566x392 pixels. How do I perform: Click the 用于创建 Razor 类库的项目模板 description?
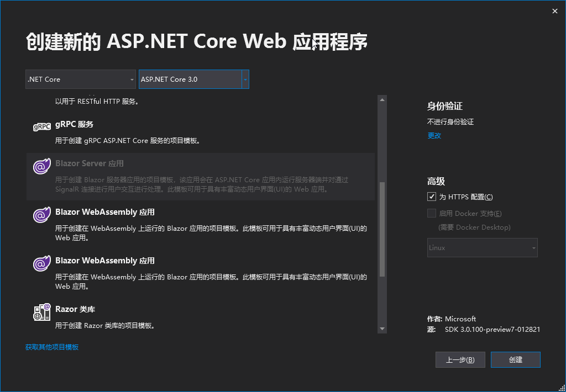coord(106,326)
